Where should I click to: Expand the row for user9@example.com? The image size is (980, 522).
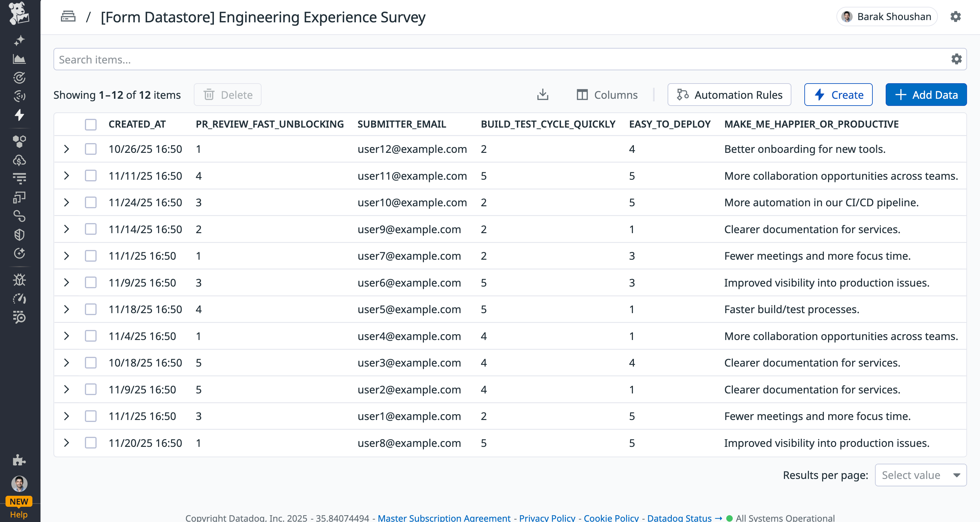[x=67, y=229]
